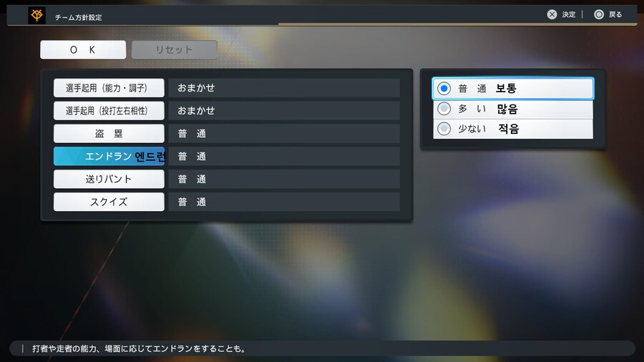Viewport: 644px width, 362px height.
Task: Select the 多い radio option
Action: coord(444,109)
